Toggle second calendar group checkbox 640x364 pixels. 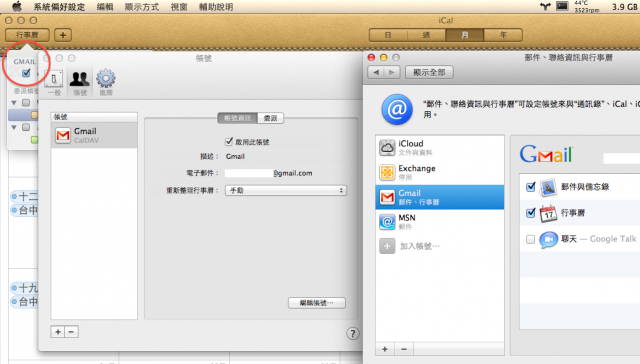click(x=26, y=127)
